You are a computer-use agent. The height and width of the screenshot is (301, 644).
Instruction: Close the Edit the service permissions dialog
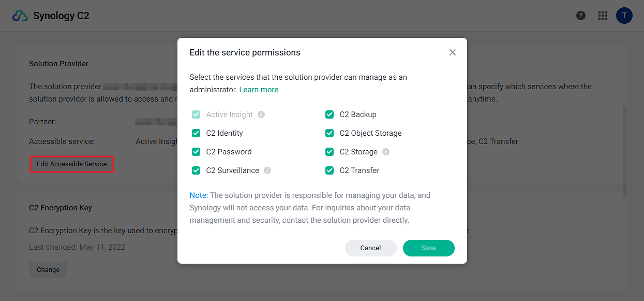pos(453,52)
